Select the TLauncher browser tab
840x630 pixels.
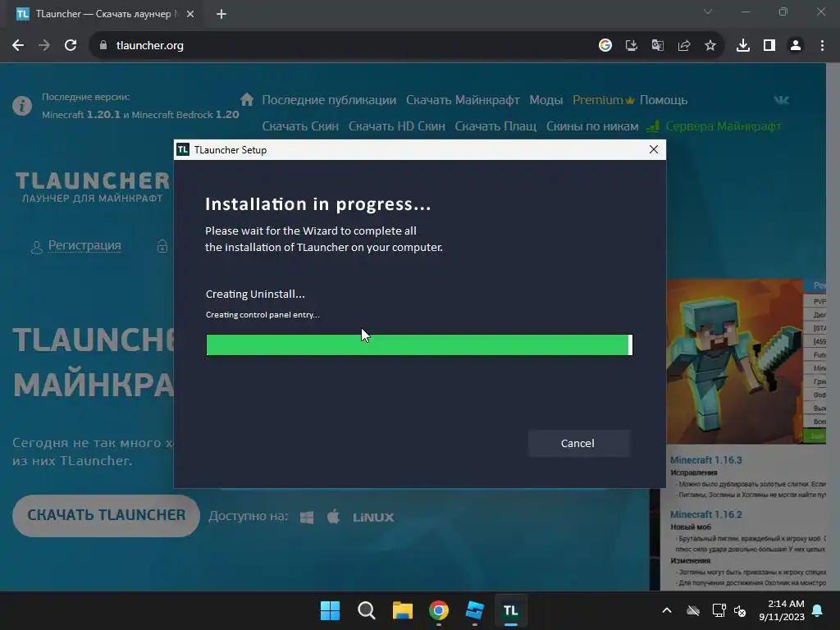104,15
